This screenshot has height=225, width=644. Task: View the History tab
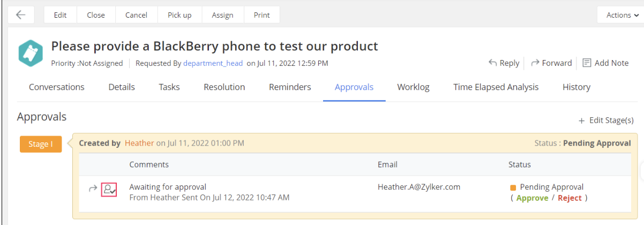click(x=576, y=87)
